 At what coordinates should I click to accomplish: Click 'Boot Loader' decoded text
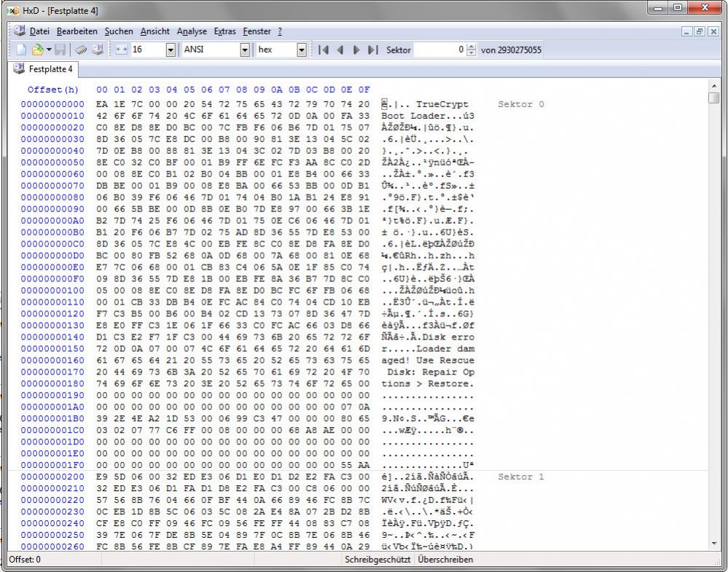(413, 116)
